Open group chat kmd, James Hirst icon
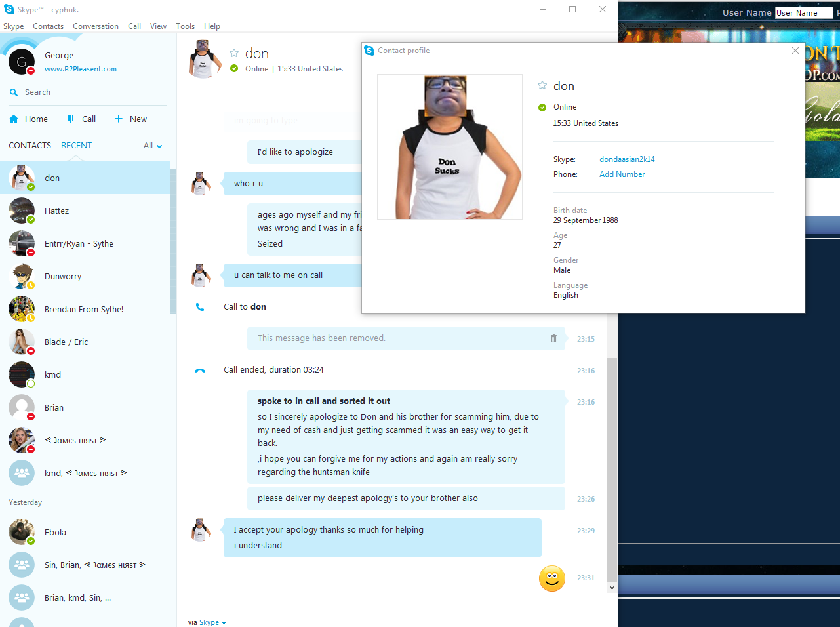Screen dimensions: 840x627 pyautogui.click(x=22, y=473)
